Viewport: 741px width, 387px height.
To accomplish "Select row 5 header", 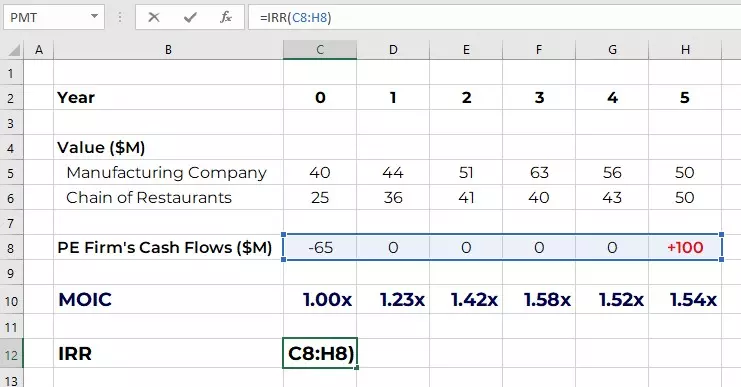I will click(x=11, y=172).
